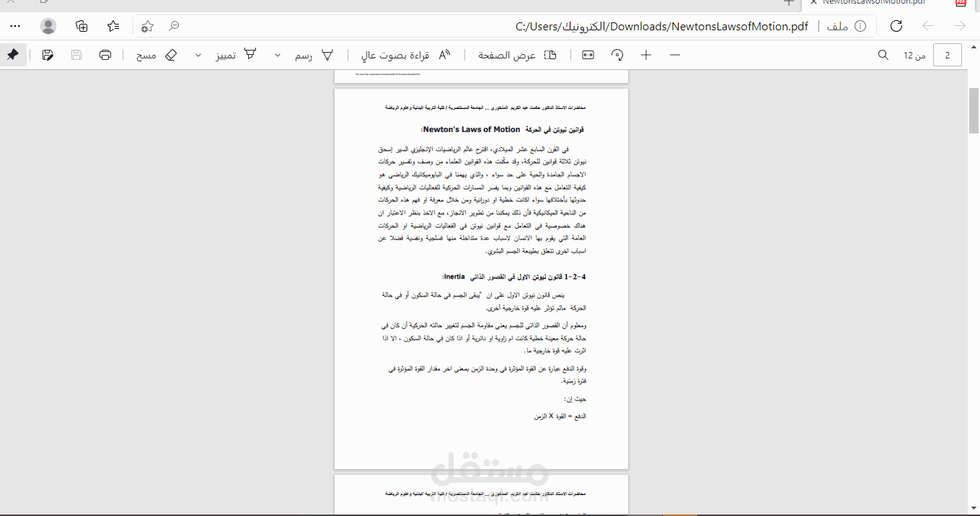Select the Highlight (تمييز) tool
Image resolution: width=980 pixels, height=516 pixels.
click(x=237, y=55)
